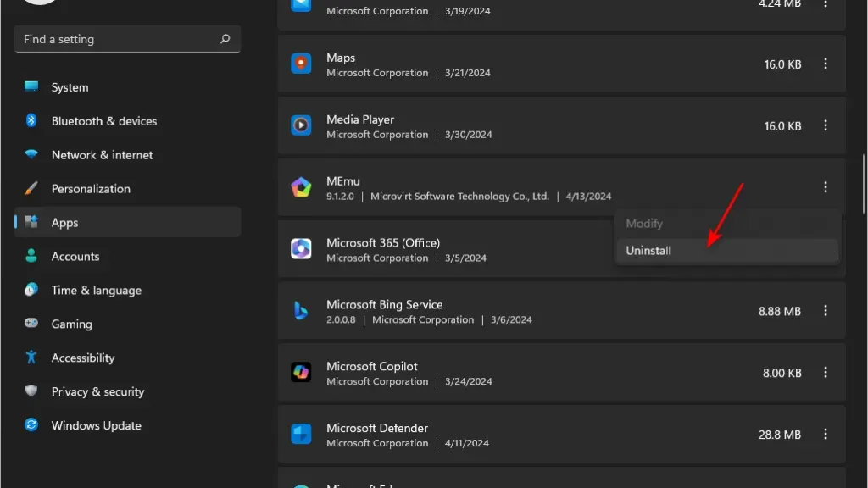Click the Gaming controller icon
Image resolution: width=868 pixels, height=488 pixels.
coord(31,323)
